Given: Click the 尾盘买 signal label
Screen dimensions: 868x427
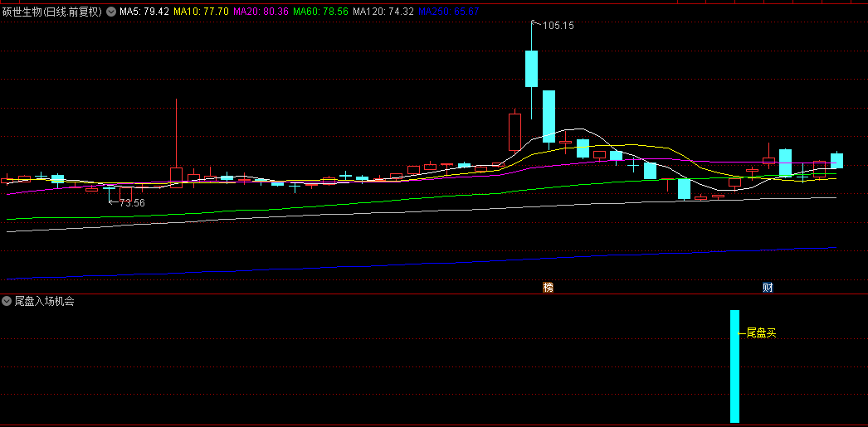Looking at the screenshot, I should (761, 333).
